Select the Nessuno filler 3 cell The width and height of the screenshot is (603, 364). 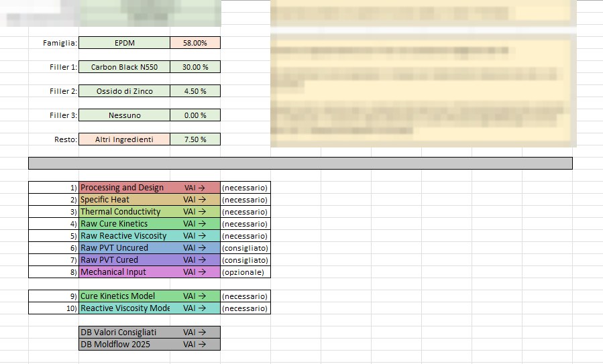[x=124, y=115]
